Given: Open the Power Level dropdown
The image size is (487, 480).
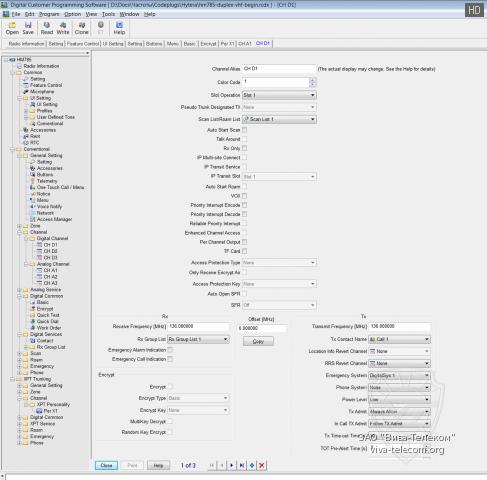Looking at the screenshot, I should (399, 399).
